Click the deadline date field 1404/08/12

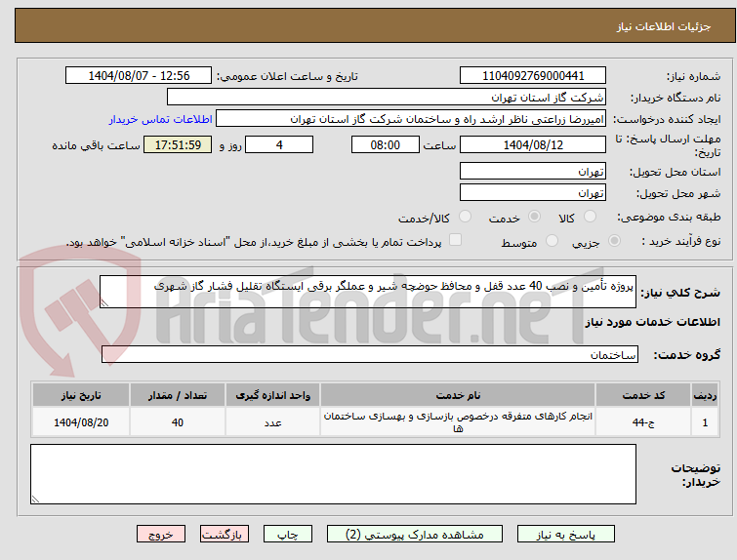pos(533,144)
